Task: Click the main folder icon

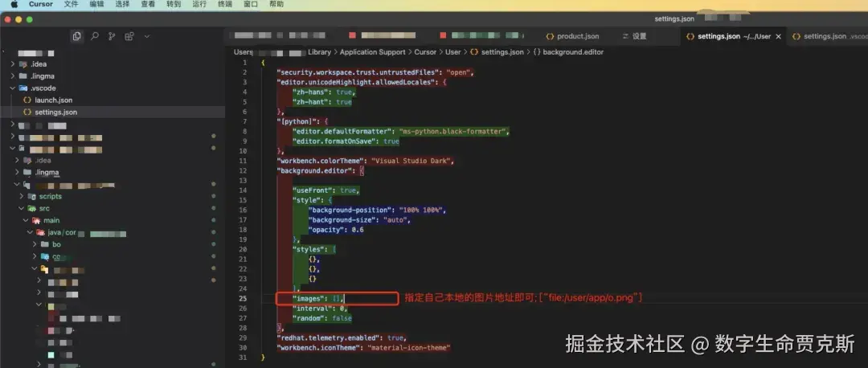Action: 36,220
